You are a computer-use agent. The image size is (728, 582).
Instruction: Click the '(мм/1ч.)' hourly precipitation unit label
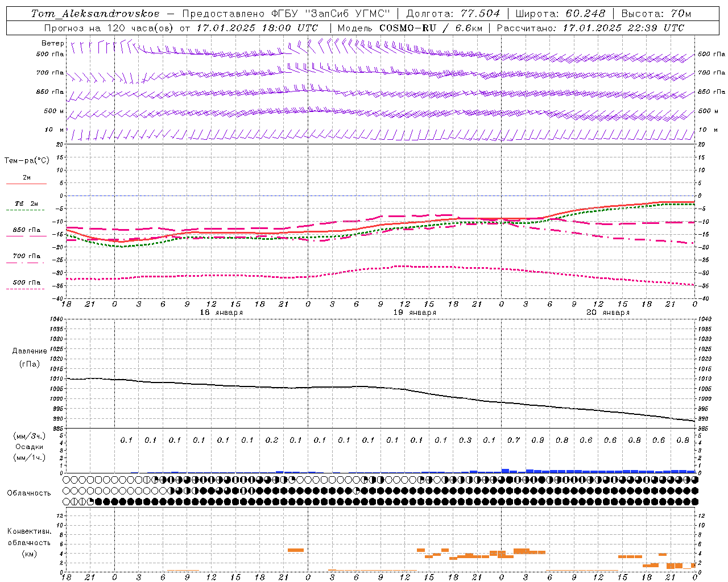tap(29, 458)
